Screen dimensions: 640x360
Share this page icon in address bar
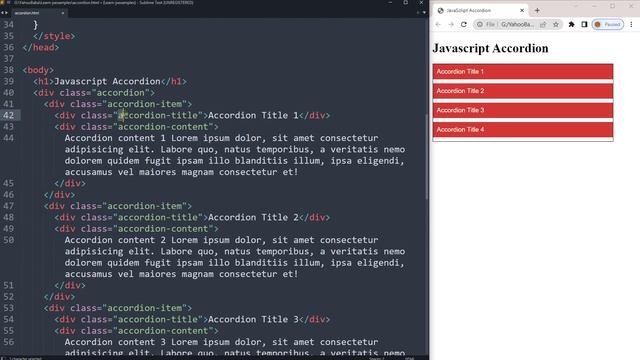(x=543, y=24)
